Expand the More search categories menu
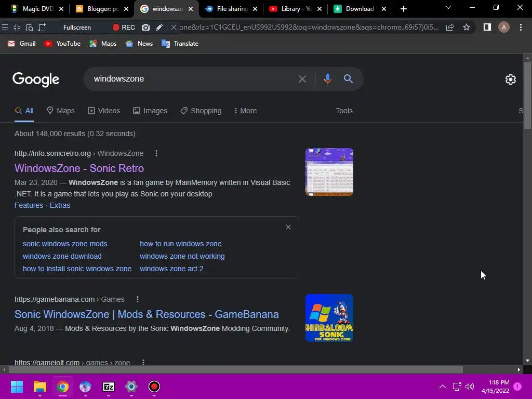Screen dimensions: 532x399 (245, 111)
